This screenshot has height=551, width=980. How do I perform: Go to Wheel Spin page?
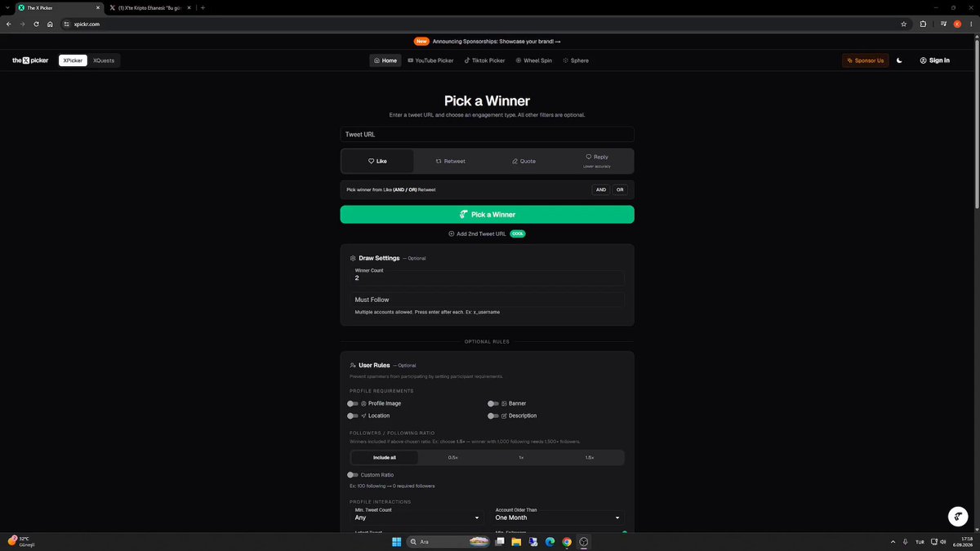[x=533, y=60]
